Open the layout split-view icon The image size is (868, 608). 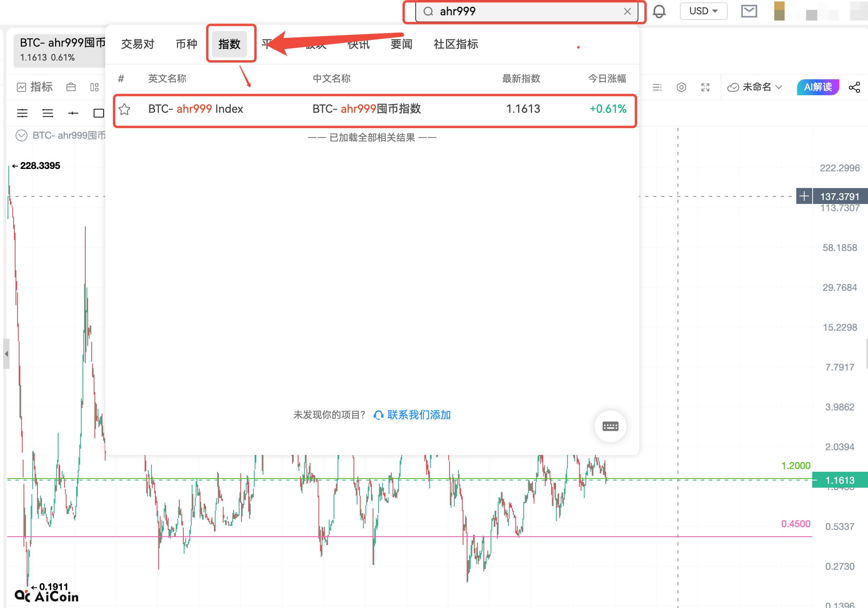coord(94,87)
